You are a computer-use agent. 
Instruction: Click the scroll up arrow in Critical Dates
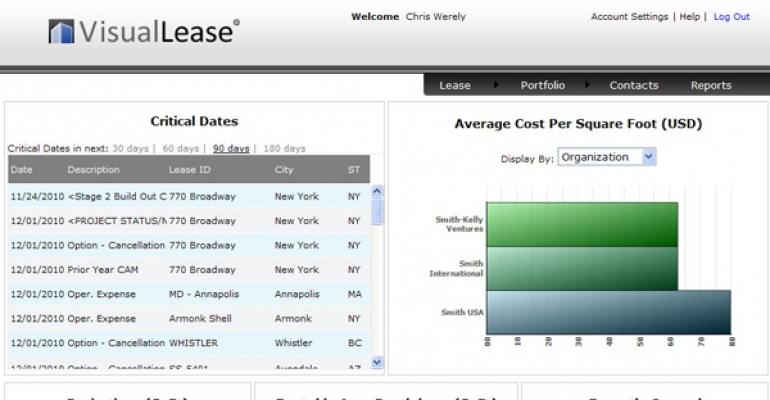coord(377,191)
